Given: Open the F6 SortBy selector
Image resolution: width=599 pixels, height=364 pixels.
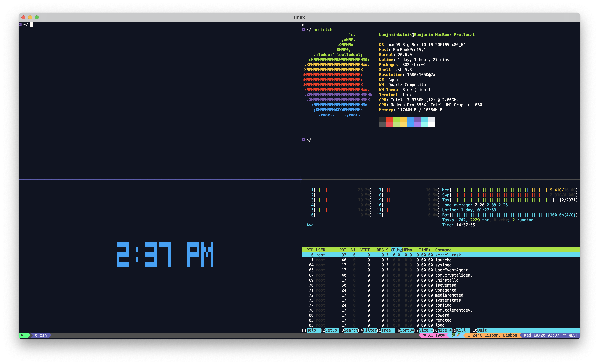Looking at the screenshot, I should (407, 330).
